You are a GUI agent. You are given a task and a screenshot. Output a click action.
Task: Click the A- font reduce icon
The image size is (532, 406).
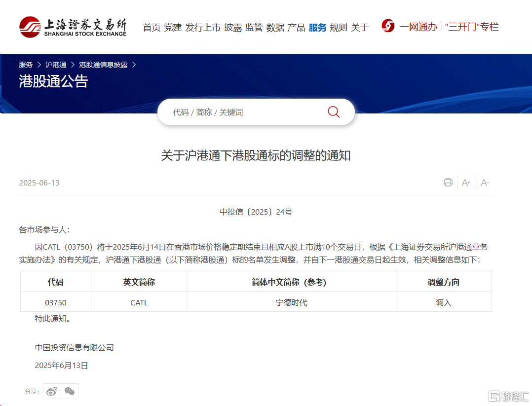pyautogui.click(x=484, y=183)
